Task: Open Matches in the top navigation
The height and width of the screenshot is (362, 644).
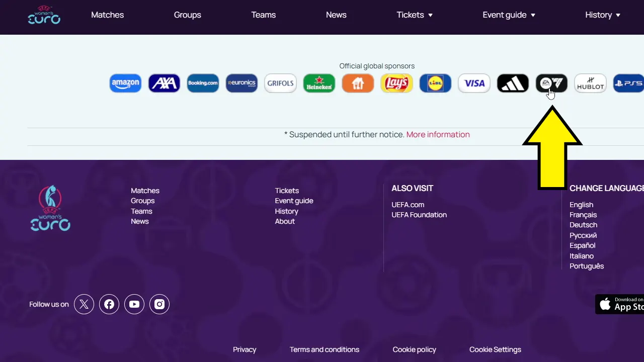Action: coord(107,15)
